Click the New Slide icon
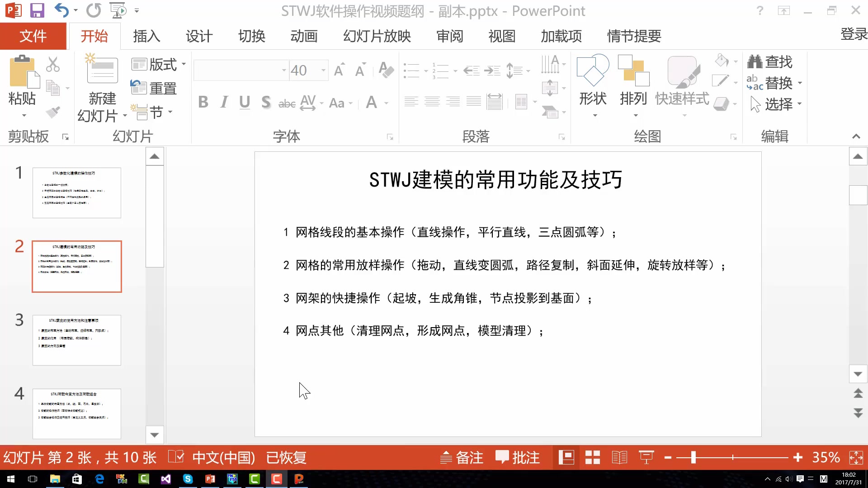 click(x=102, y=70)
